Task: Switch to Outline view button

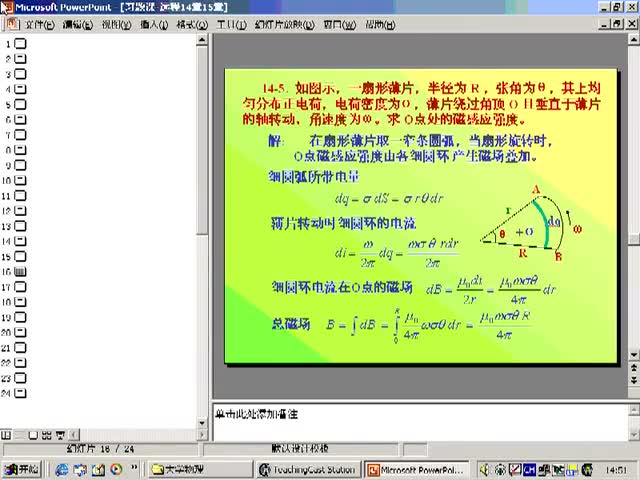Action: coord(20,435)
